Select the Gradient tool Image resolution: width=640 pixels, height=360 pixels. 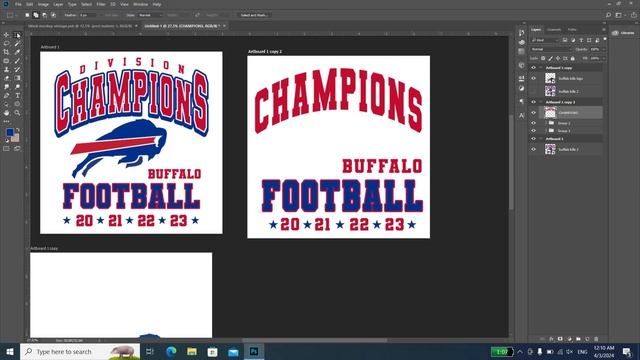[17, 78]
